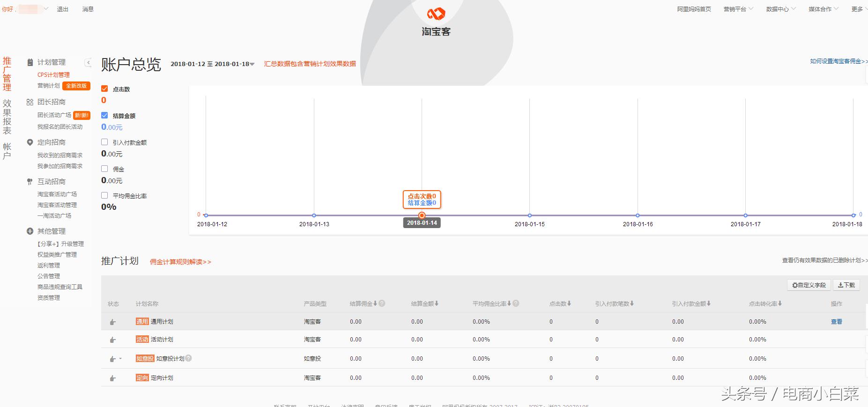This screenshot has width=868, height=407.
Task: Click the help icon next to 如意投计划
Action: [x=188, y=358]
